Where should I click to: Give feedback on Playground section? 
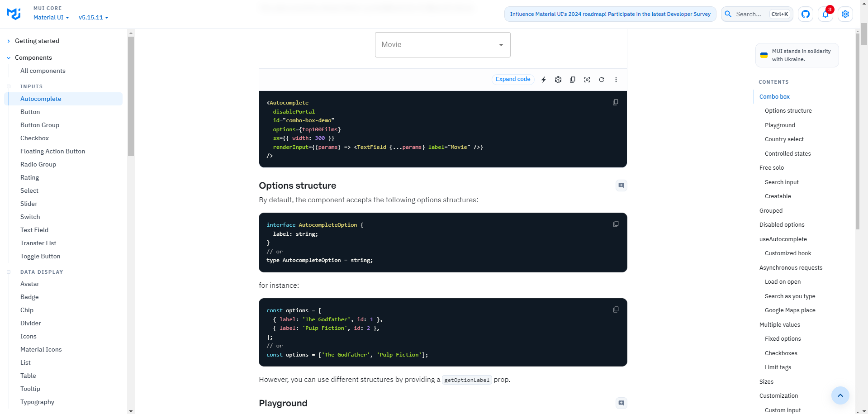tap(621, 403)
